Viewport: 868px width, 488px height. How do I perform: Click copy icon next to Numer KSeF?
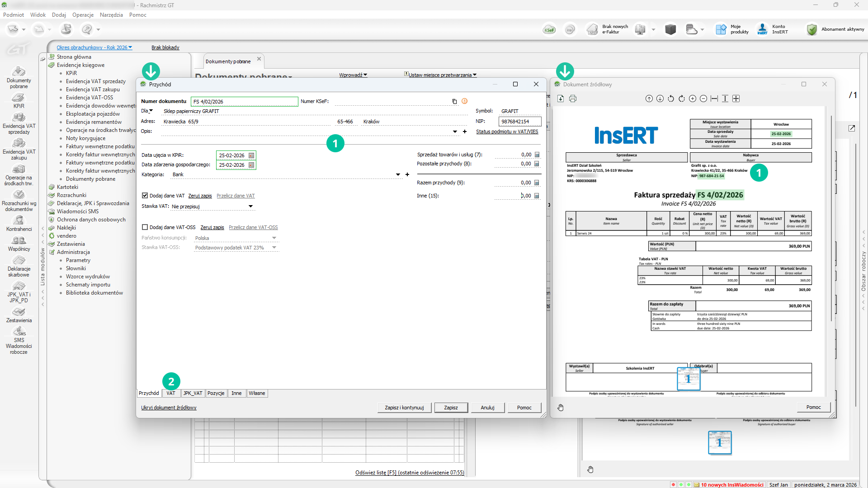click(454, 102)
